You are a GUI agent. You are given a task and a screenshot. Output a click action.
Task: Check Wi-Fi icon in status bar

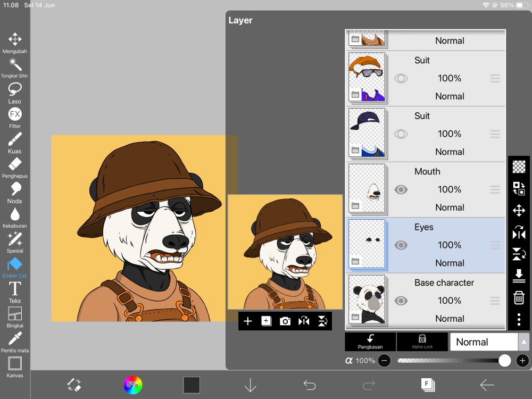(x=486, y=5)
